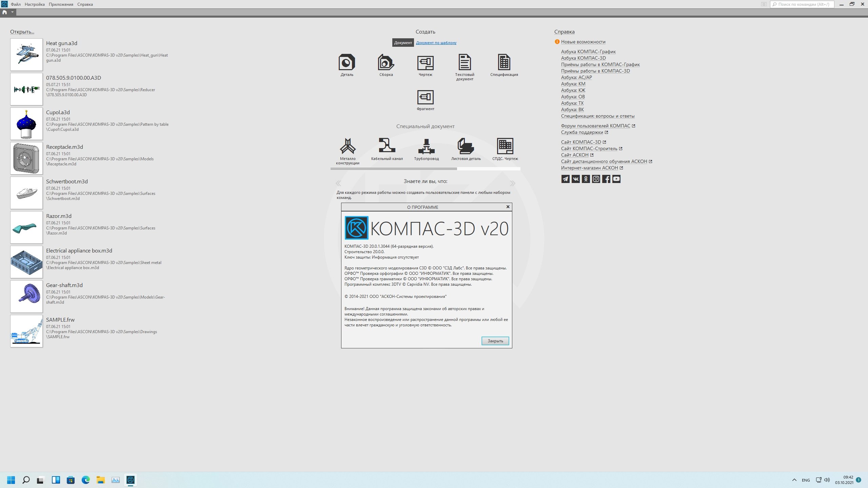This screenshot has width=868, height=488.
Task: Show previous tip with left chevrons
Action: [x=338, y=183]
